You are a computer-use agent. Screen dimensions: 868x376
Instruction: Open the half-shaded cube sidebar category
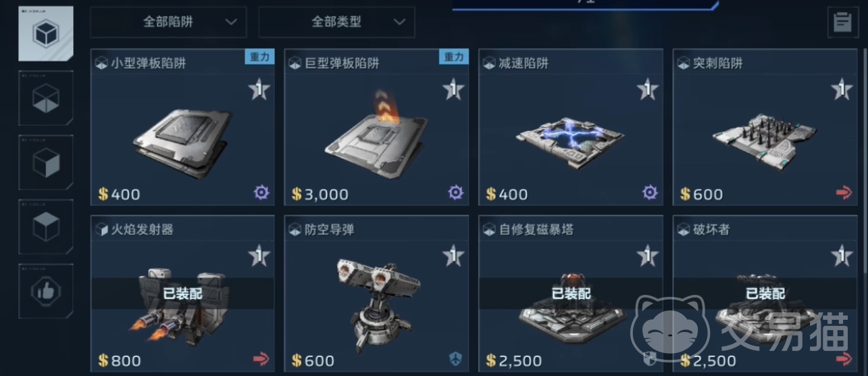[x=46, y=162]
